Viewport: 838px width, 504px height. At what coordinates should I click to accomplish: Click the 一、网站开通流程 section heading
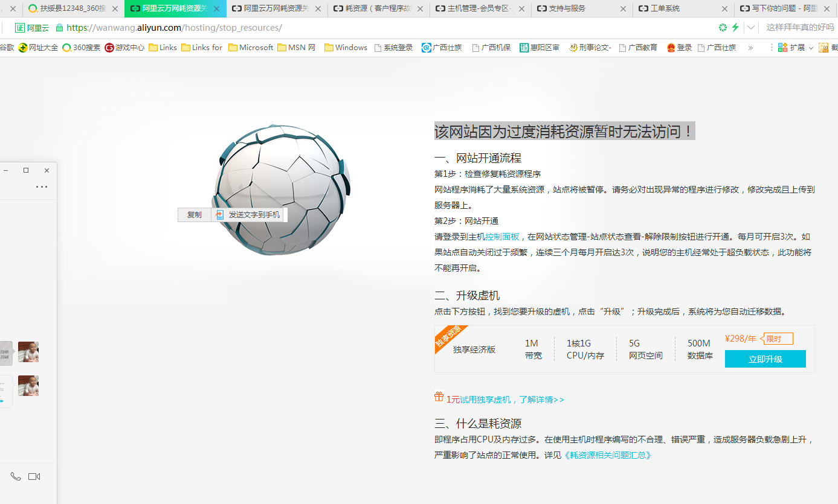click(478, 158)
